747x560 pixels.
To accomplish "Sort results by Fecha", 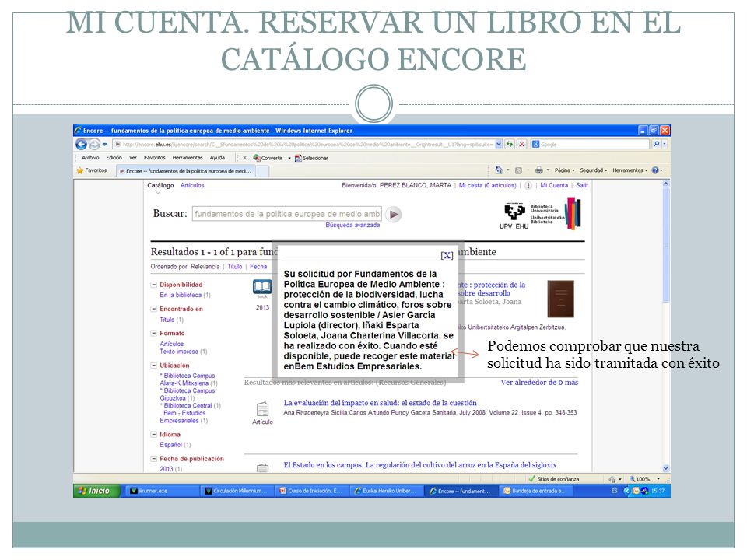I will pyautogui.click(x=258, y=267).
